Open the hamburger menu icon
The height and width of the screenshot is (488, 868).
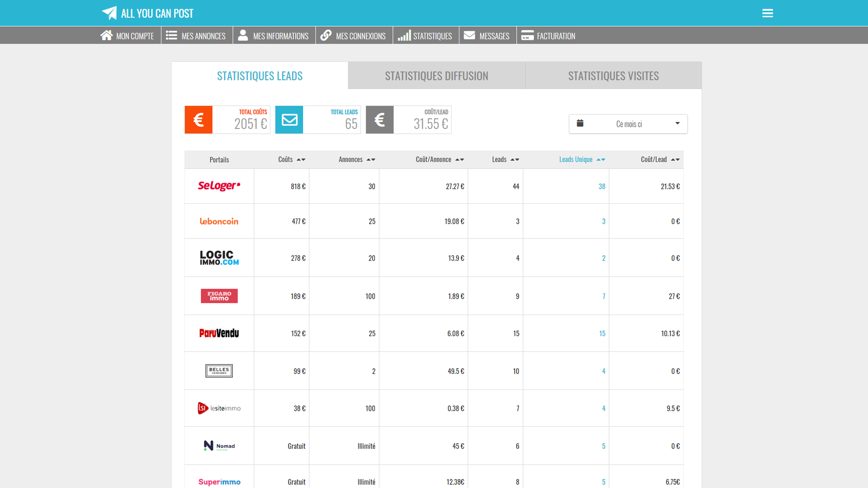(x=767, y=13)
